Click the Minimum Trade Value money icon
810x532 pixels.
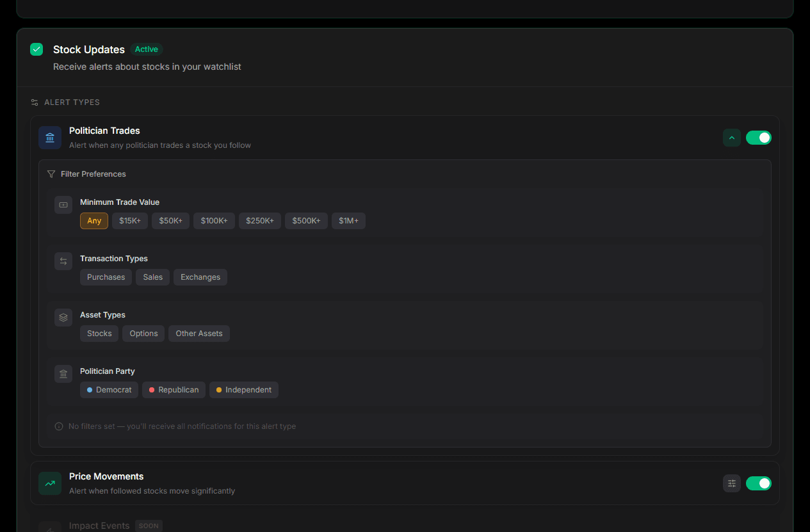click(63, 205)
